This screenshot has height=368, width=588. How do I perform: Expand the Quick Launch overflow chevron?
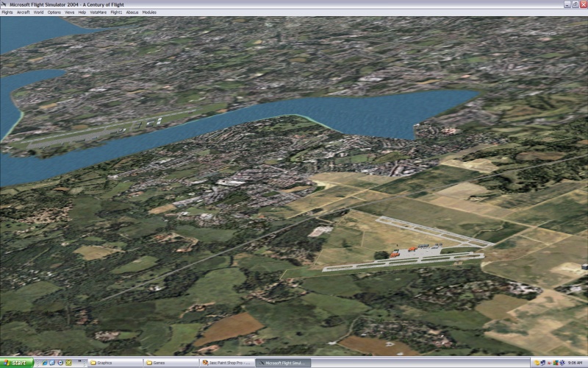coord(79,361)
